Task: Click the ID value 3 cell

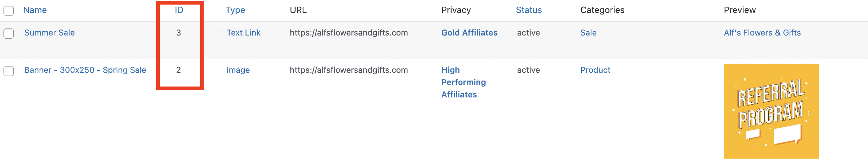Action: (179, 33)
